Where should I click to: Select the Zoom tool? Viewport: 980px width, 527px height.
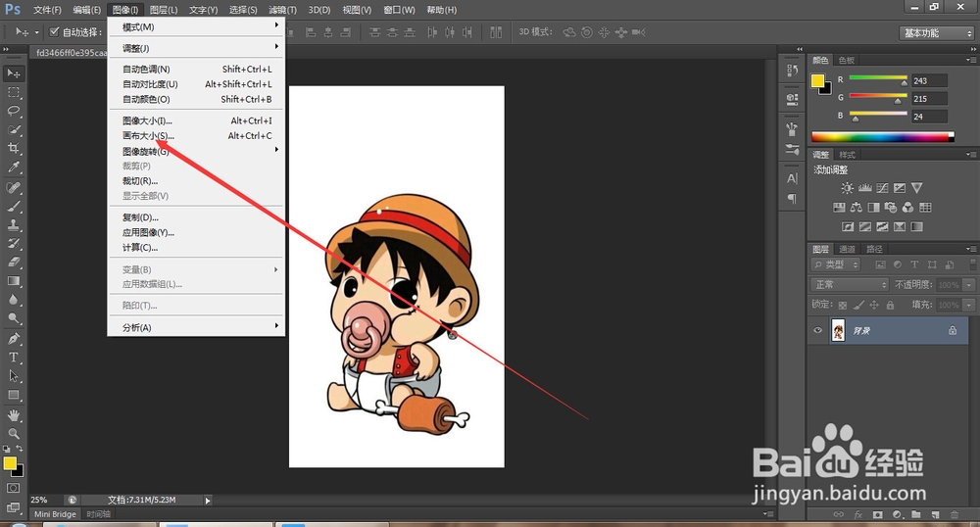tap(13, 433)
